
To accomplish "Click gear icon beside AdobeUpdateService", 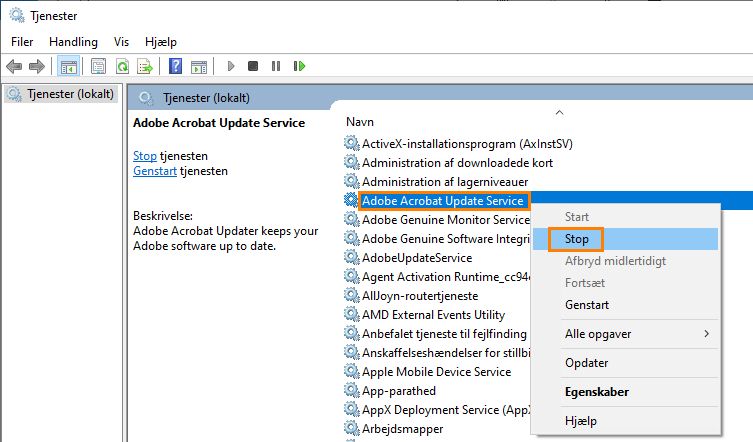I will pos(352,257).
